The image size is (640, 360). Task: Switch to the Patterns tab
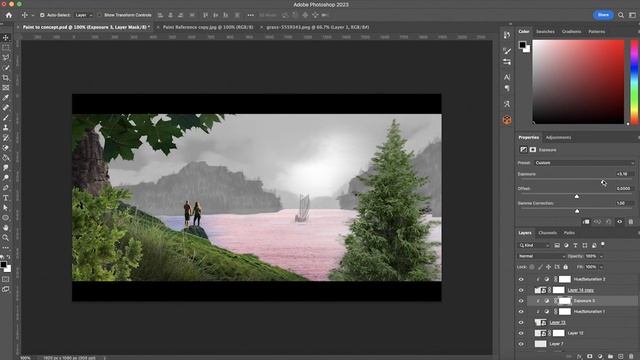tap(596, 31)
